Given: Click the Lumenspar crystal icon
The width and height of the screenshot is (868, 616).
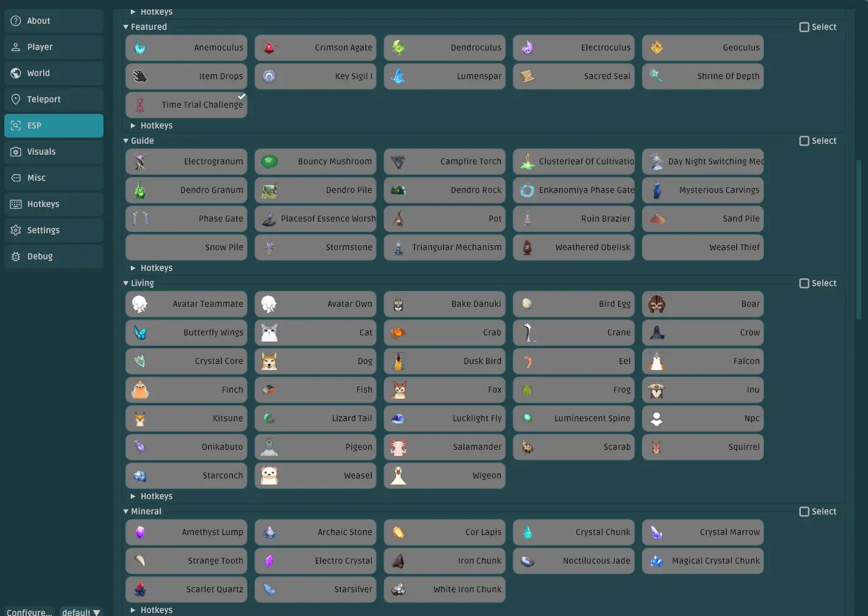Looking at the screenshot, I should [398, 76].
